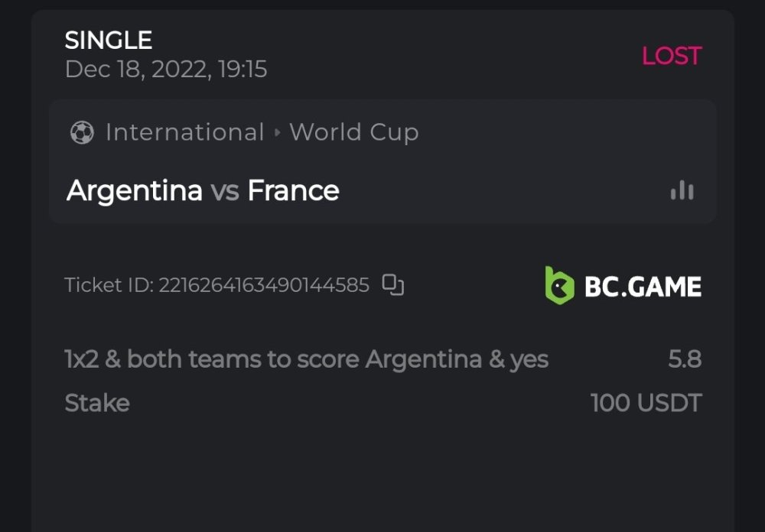Open the World Cup tournament link
Screen dimensions: 765x532
[353, 132]
